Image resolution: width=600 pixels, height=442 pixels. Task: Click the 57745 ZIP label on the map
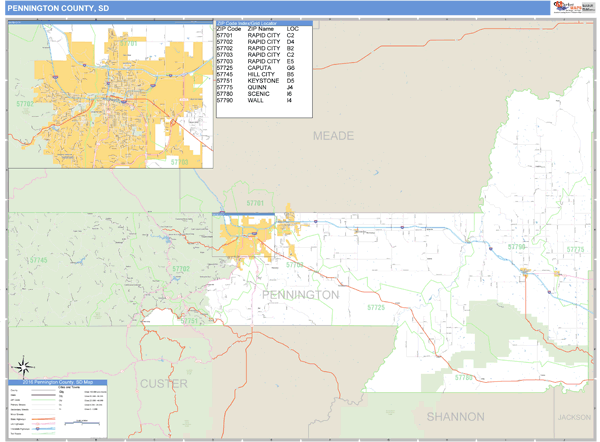[38, 260]
